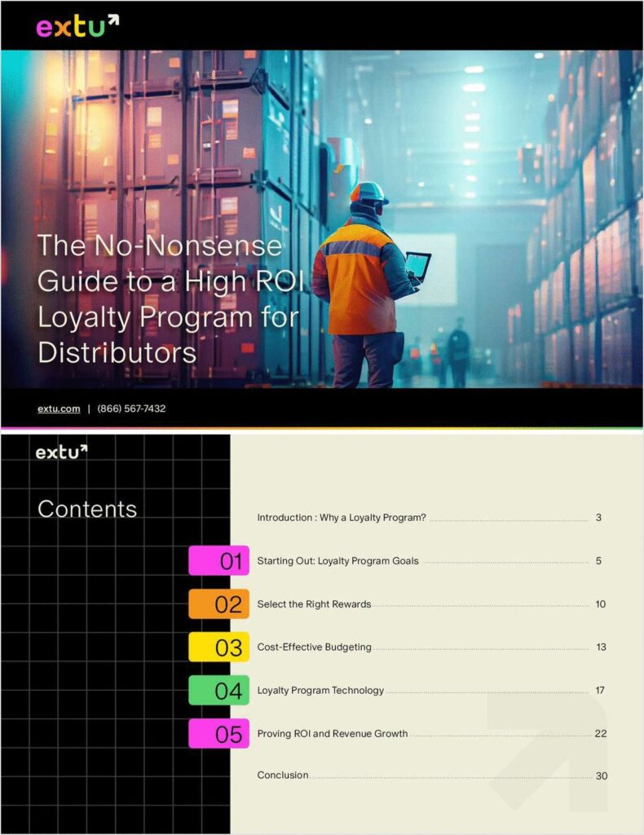Click page number 30 beside Conclusion
Screen dimensions: 644x835
tap(601, 776)
